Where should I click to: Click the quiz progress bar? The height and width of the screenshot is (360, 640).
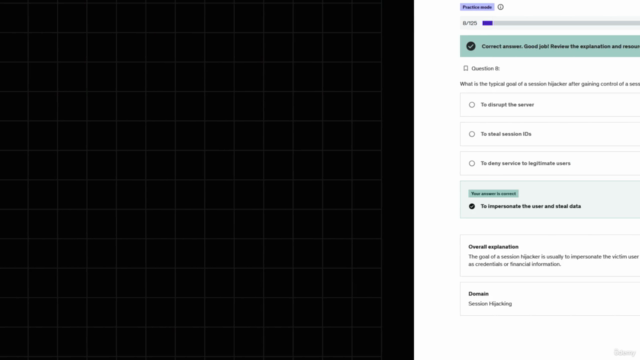561,23
